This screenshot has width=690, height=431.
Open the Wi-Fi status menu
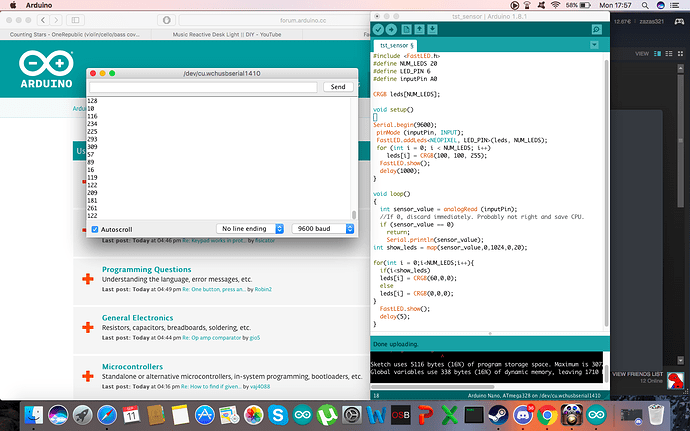(555, 5)
